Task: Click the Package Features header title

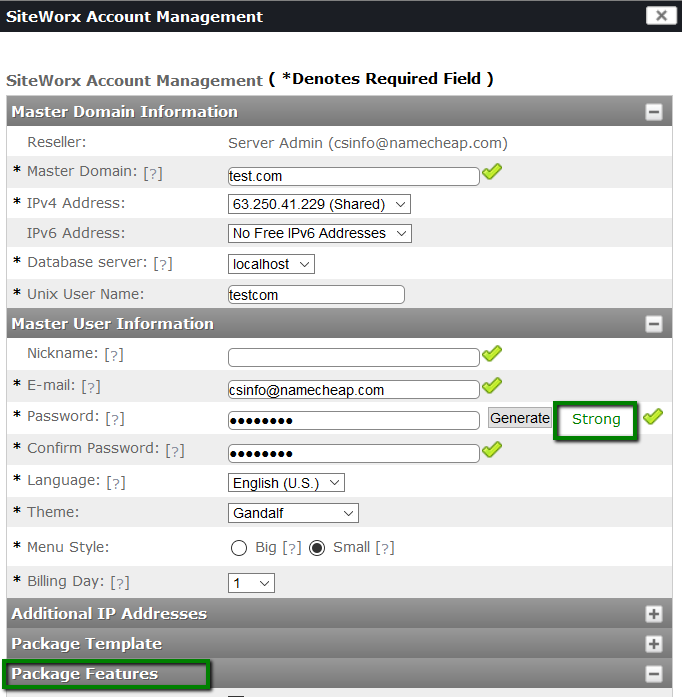Action: click(85, 674)
